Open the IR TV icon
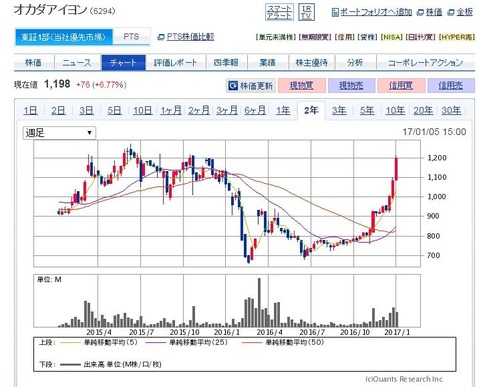 (x=306, y=12)
